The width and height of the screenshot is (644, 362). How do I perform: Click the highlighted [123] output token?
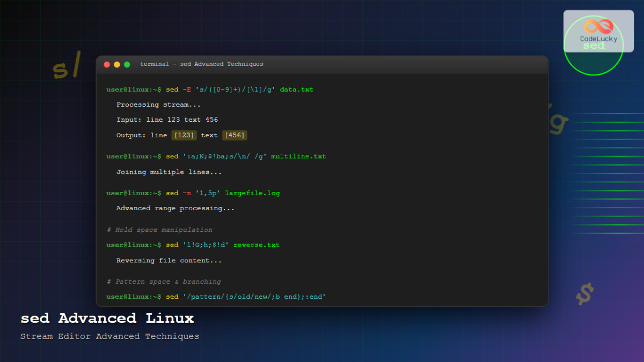[184, 135]
